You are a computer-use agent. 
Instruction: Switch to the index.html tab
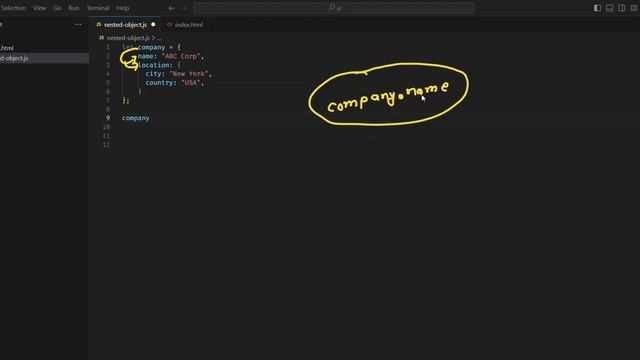pos(189,24)
